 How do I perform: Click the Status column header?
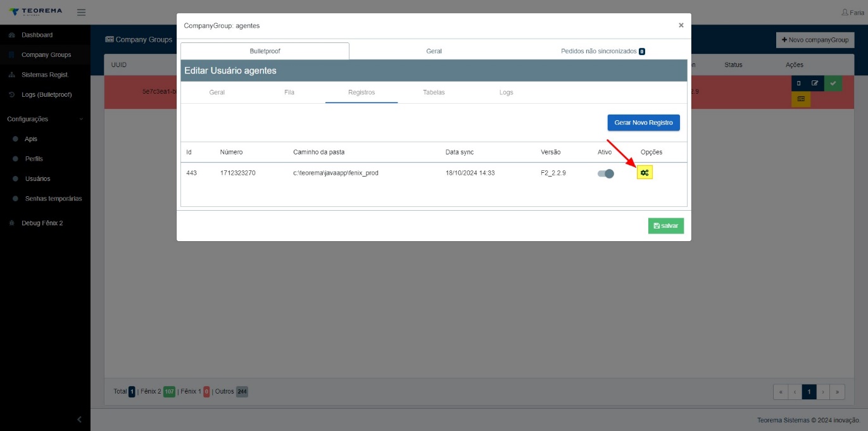(x=733, y=65)
